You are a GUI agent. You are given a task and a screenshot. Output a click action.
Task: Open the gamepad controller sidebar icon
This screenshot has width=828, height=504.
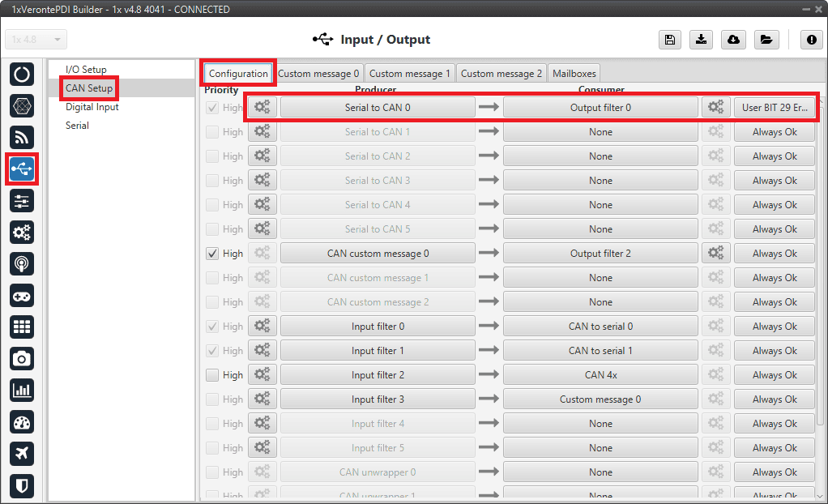[22, 295]
